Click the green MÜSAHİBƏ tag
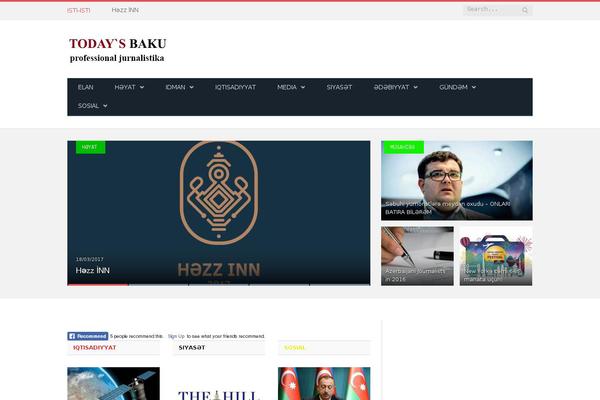This screenshot has width=600, height=400. pos(402,147)
